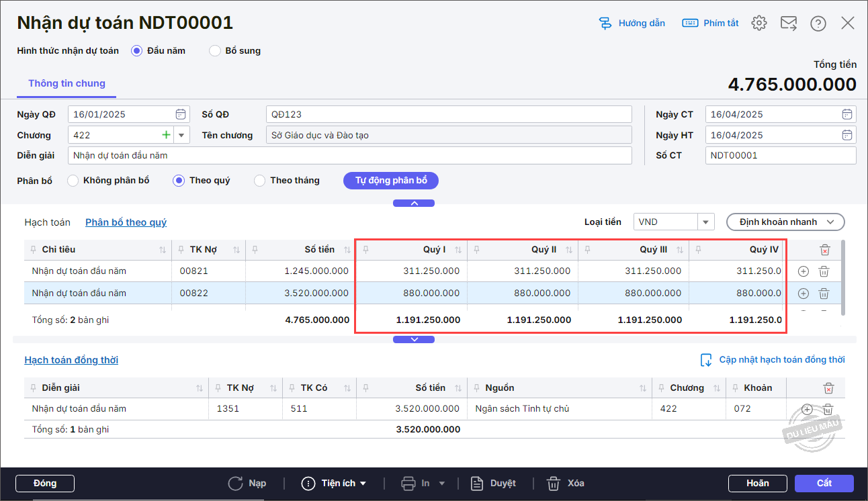
Task: Open the Hướng dẫn guide link
Action: (632, 23)
